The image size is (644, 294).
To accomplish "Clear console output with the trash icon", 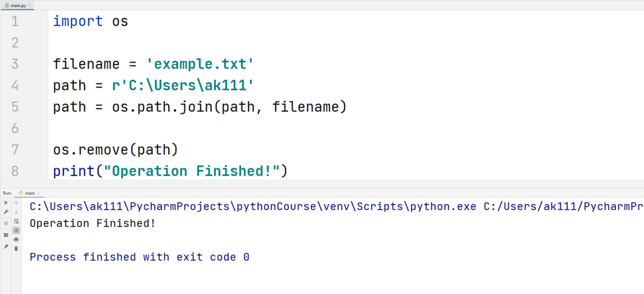I will click(x=16, y=249).
